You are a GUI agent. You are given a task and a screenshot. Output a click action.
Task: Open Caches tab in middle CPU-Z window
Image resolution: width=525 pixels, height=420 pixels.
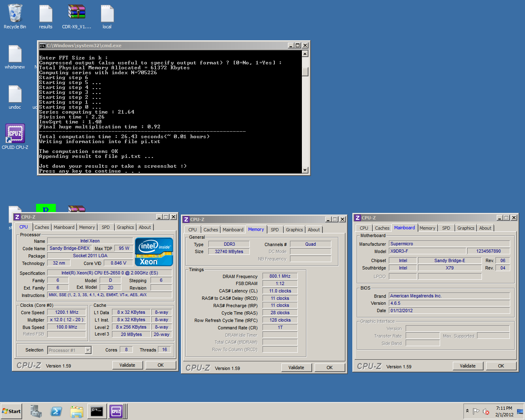[x=211, y=230]
